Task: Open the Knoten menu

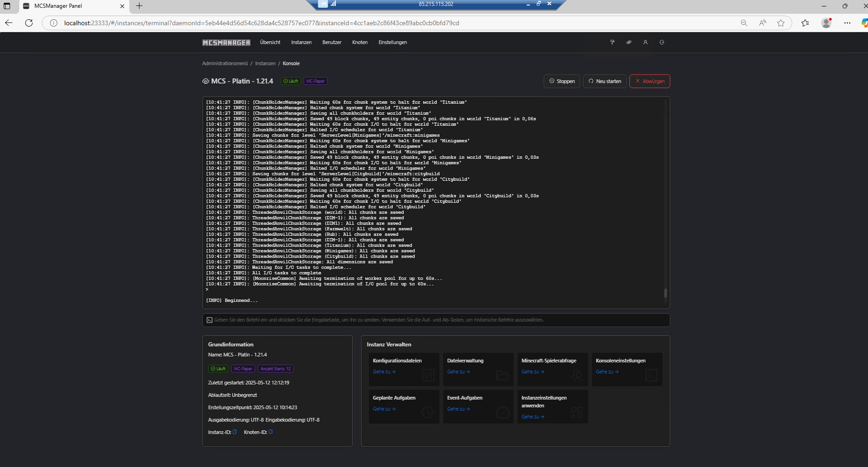Action: [360, 42]
